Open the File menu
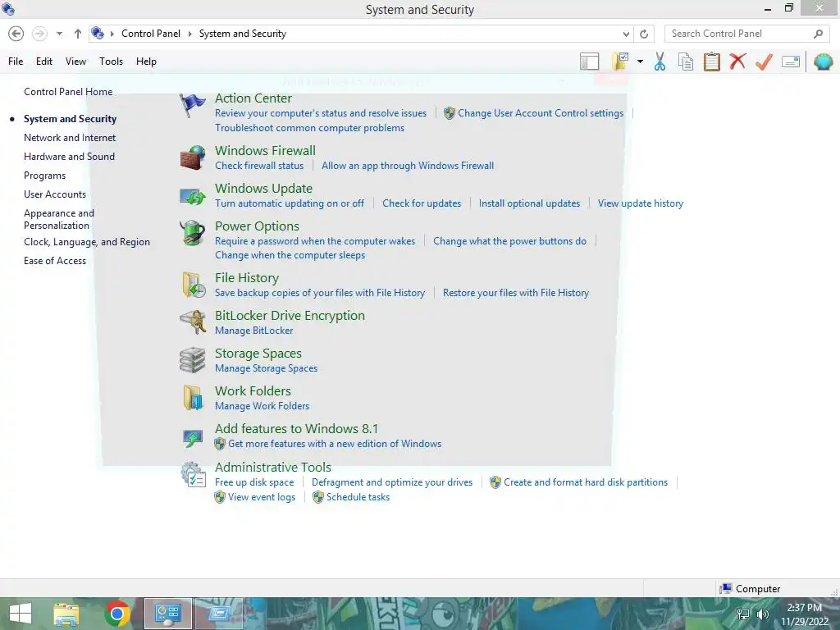 [x=16, y=62]
